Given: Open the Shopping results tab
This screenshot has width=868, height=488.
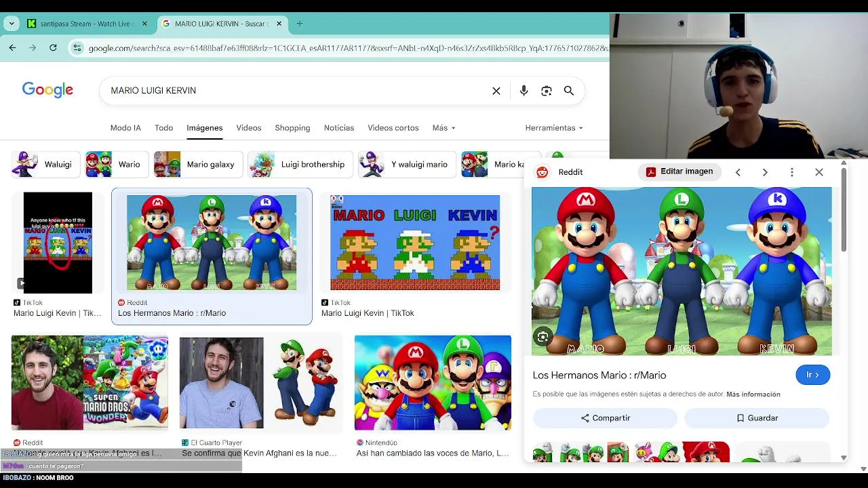Looking at the screenshot, I should click(x=292, y=127).
